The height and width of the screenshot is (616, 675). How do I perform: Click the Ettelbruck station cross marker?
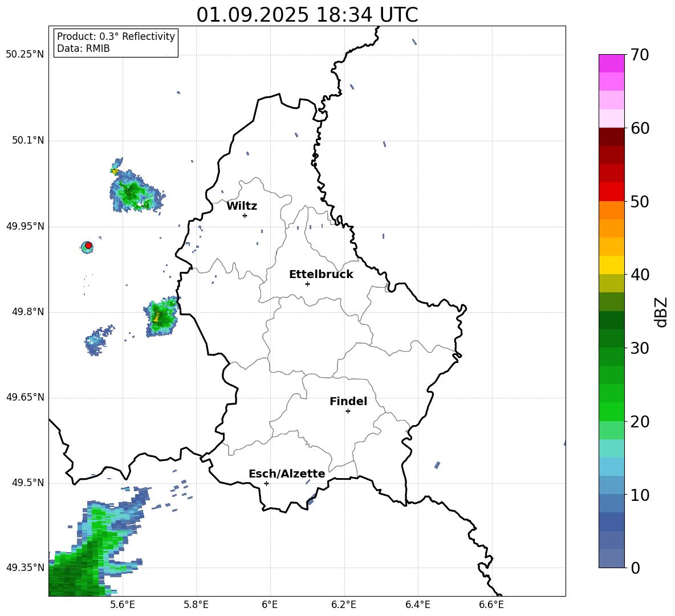[x=307, y=284]
